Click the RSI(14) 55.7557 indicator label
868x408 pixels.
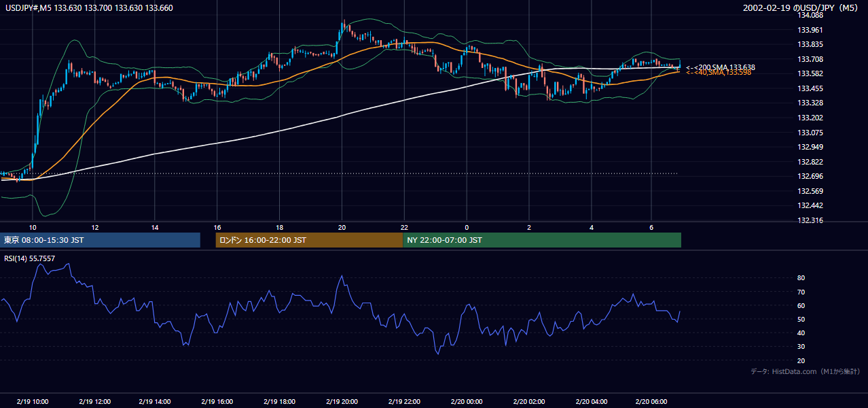point(30,258)
